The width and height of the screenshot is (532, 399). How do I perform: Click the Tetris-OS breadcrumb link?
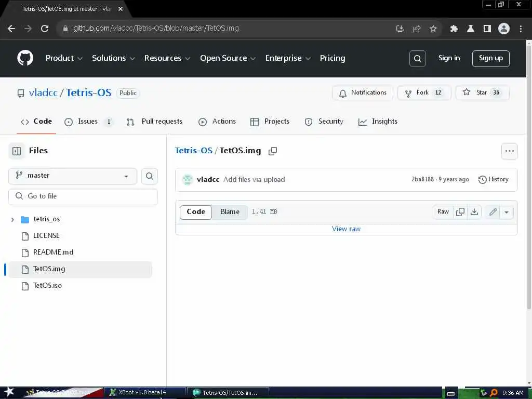click(193, 151)
